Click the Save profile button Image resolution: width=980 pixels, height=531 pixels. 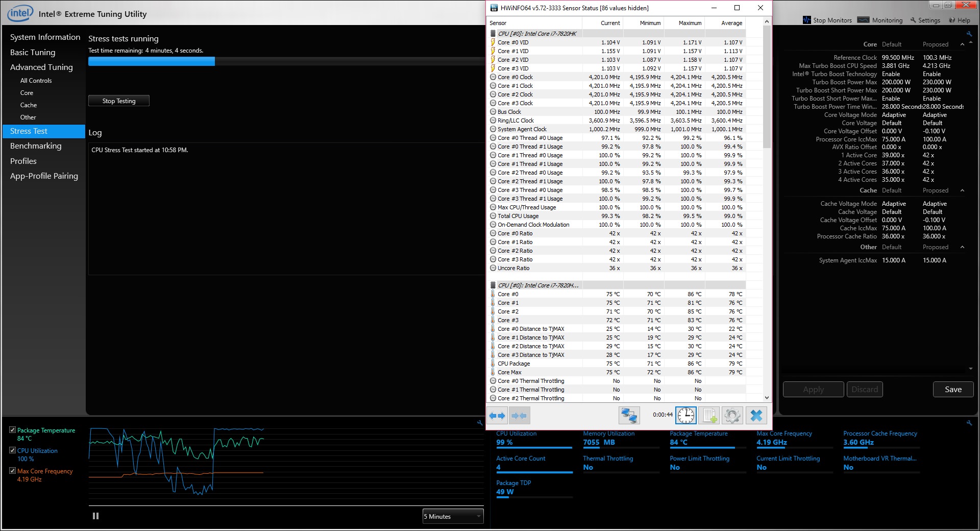point(953,389)
